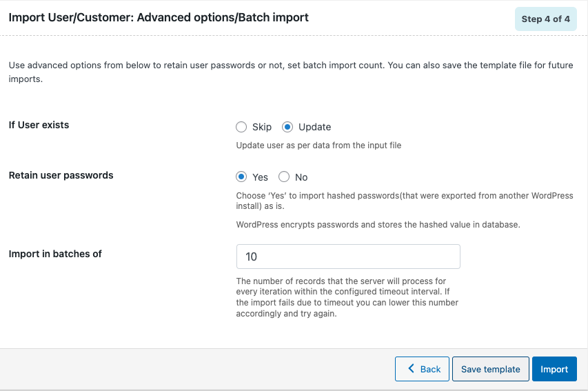This screenshot has height=391, width=588.
Task: Click the 'Update' option label text
Action: point(314,127)
